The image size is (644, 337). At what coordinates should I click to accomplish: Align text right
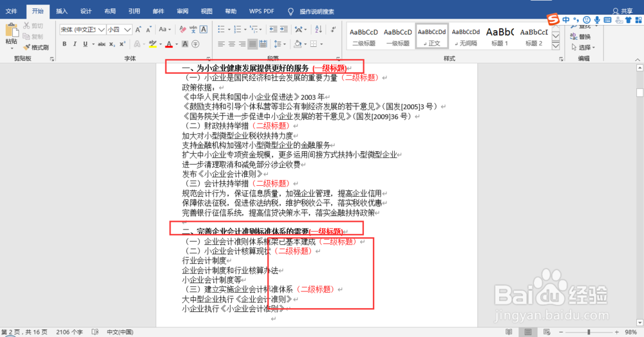point(242,44)
